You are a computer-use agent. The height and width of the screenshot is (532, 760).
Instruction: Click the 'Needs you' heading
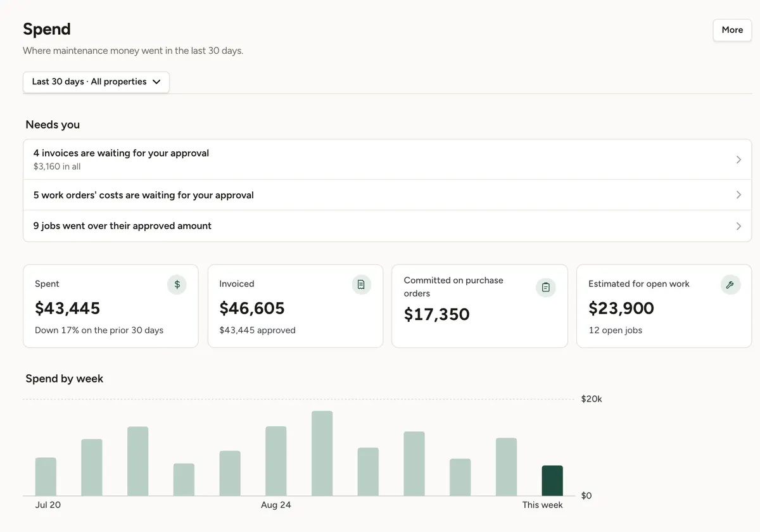[x=53, y=125]
